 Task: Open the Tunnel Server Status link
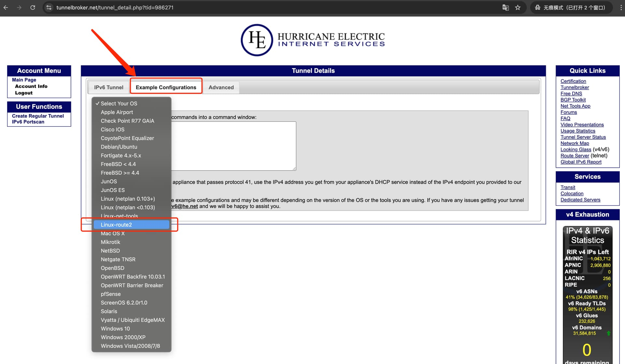(583, 137)
